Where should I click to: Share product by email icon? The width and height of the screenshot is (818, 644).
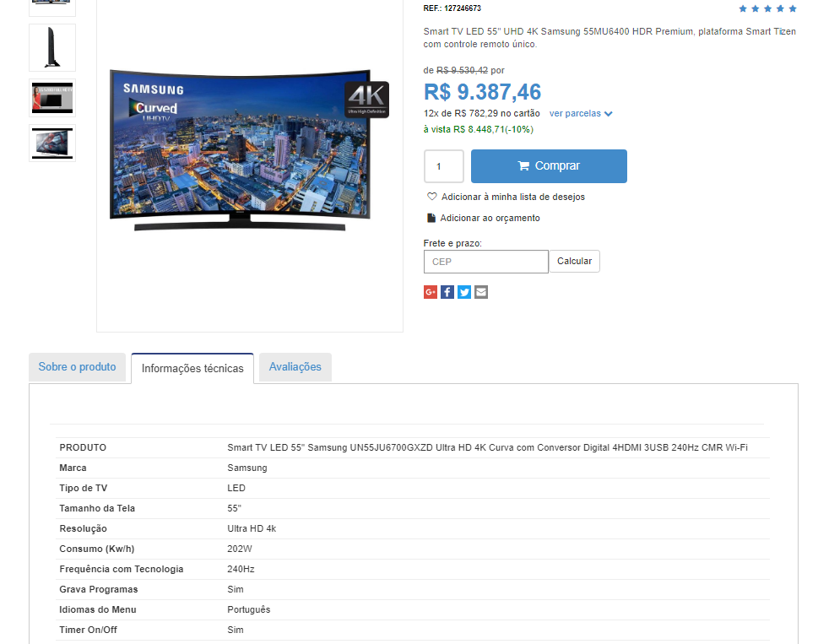481,292
